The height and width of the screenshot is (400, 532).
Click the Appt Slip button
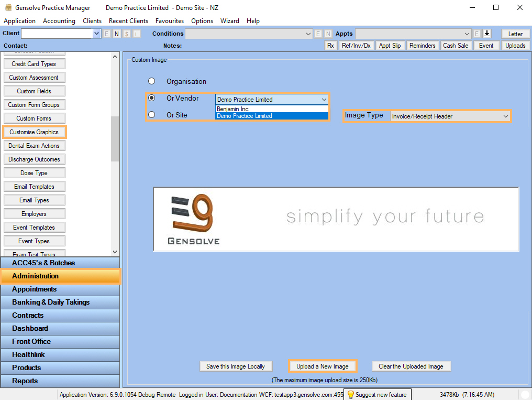tap(390, 46)
